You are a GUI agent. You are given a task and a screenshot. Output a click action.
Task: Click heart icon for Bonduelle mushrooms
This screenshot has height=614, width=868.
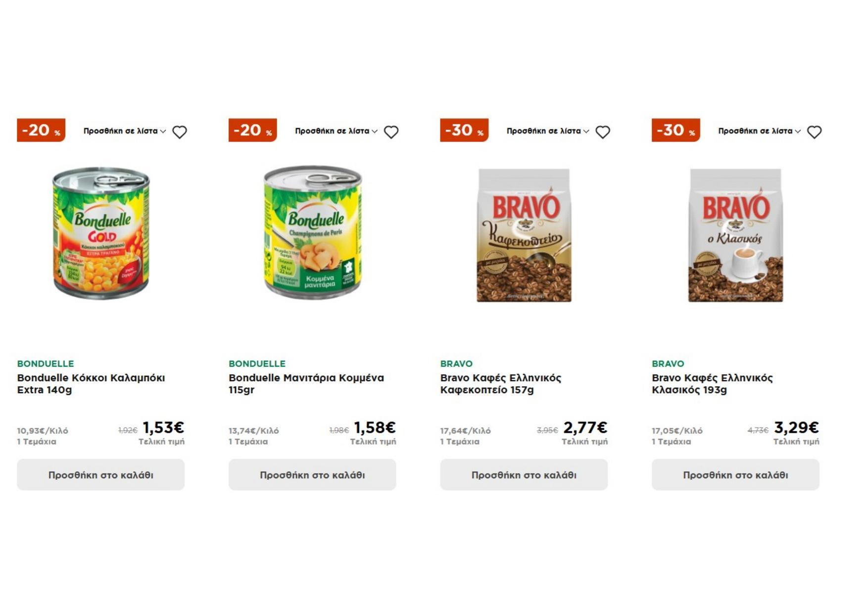point(391,132)
